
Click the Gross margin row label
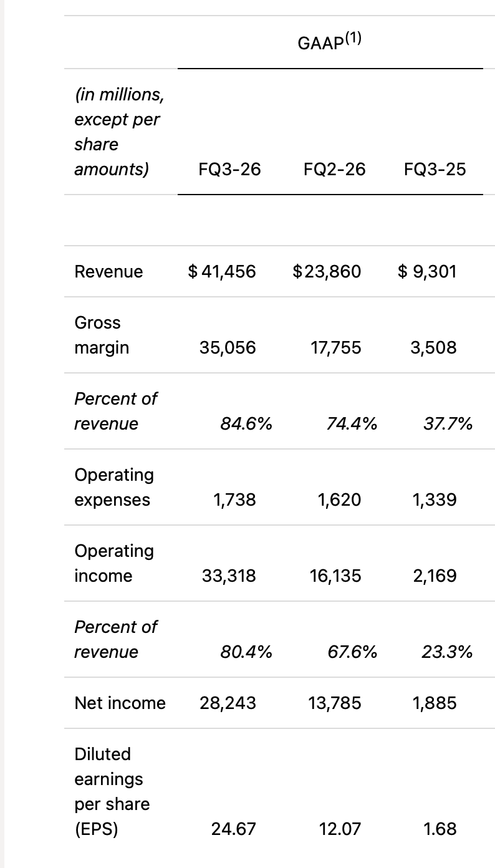[102, 335]
